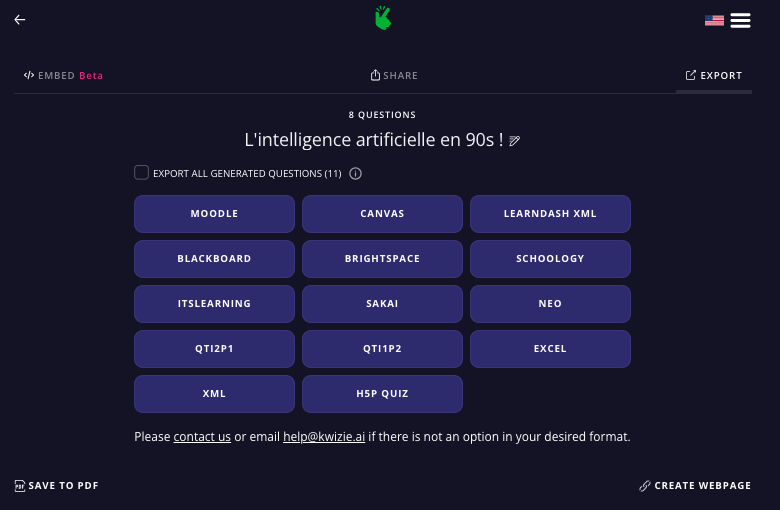Click the help@kwizie.ai email link
This screenshot has height=510, width=780.
323,437
